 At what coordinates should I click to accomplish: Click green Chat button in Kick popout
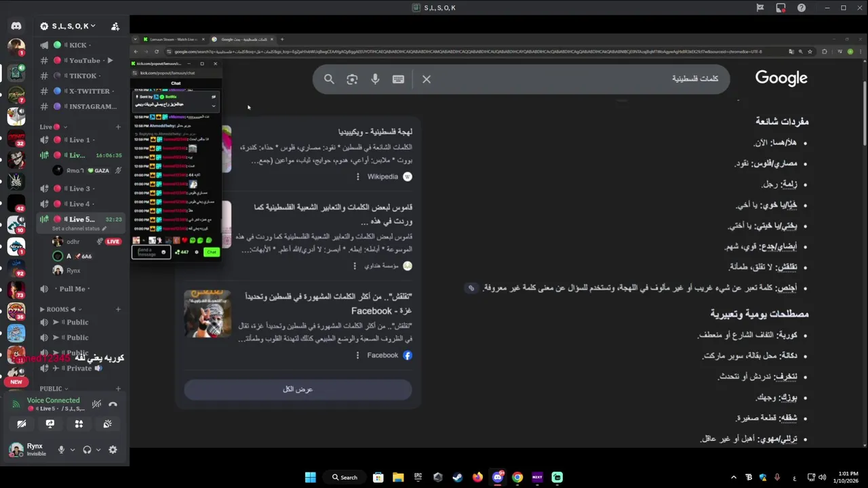(212, 252)
